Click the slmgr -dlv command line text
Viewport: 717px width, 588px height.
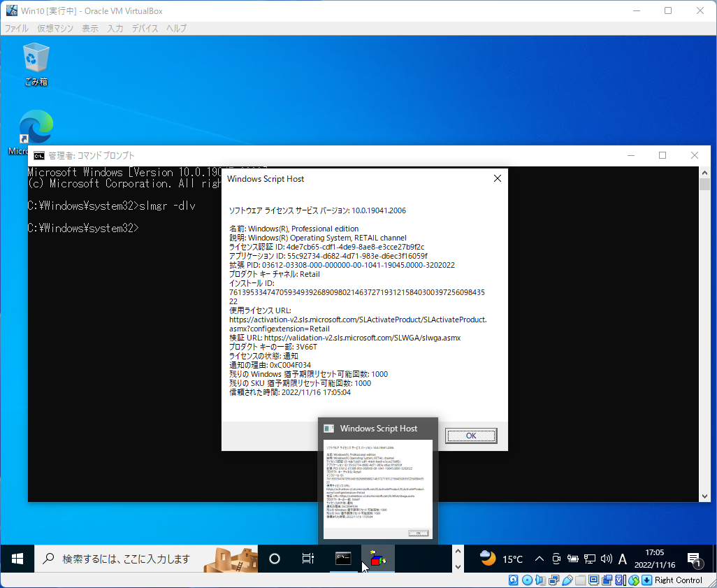point(167,206)
